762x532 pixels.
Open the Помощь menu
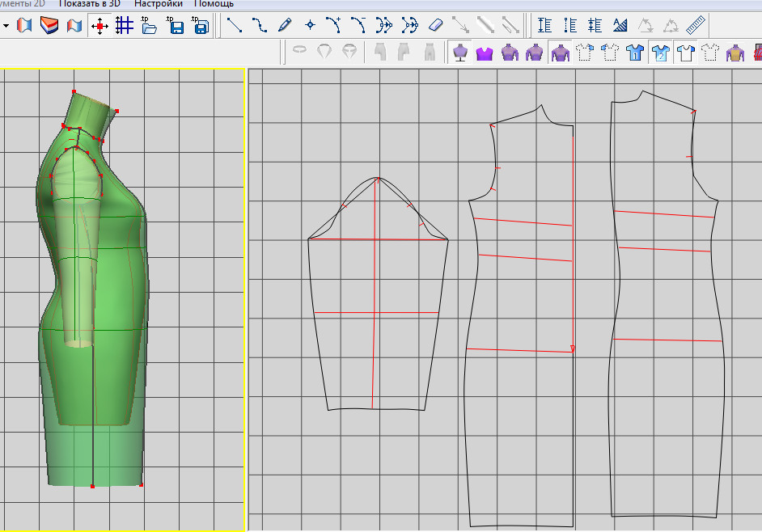[214, 3]
